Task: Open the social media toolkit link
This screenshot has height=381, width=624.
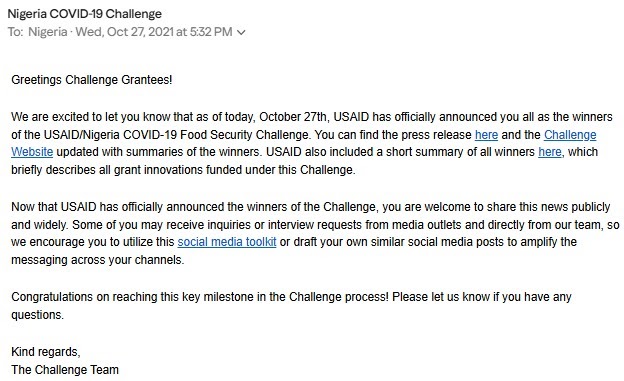Action: (227, 242)
